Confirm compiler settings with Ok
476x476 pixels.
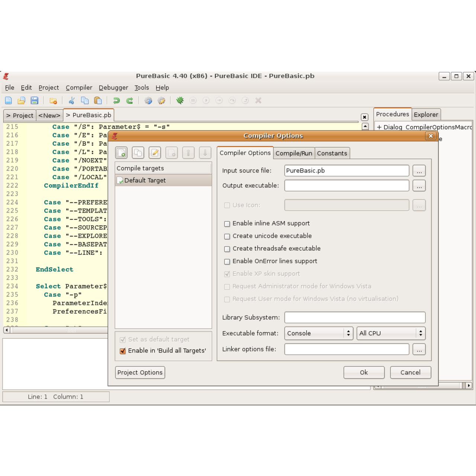point(363,372)
